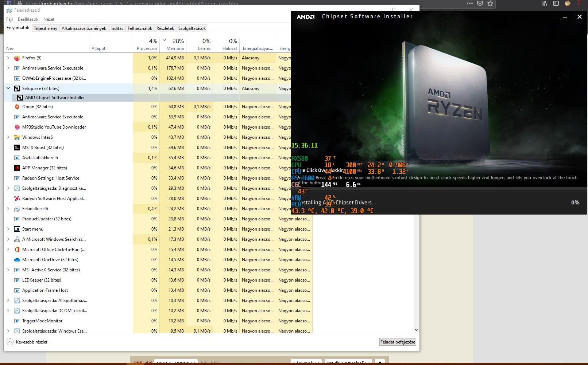
Task: Collapse details with Kevesebb részlet
Action: click(27, 342)
